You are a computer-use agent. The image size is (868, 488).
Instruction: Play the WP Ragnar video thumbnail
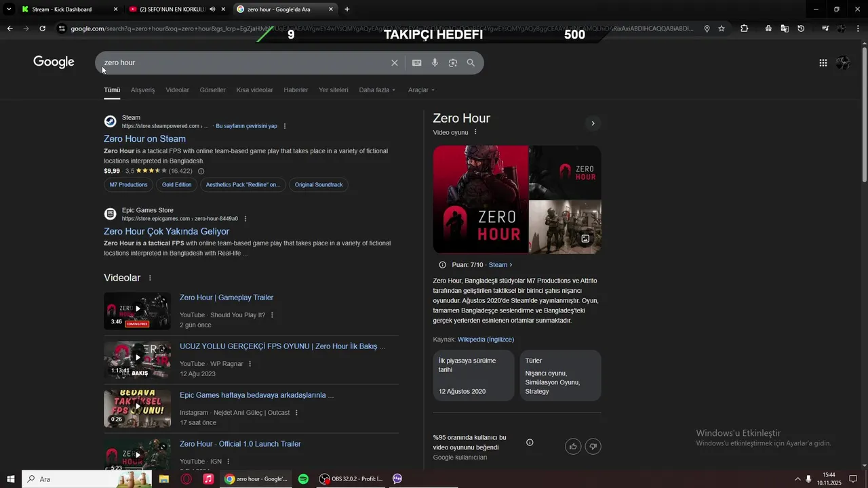(x=137, y=360)
